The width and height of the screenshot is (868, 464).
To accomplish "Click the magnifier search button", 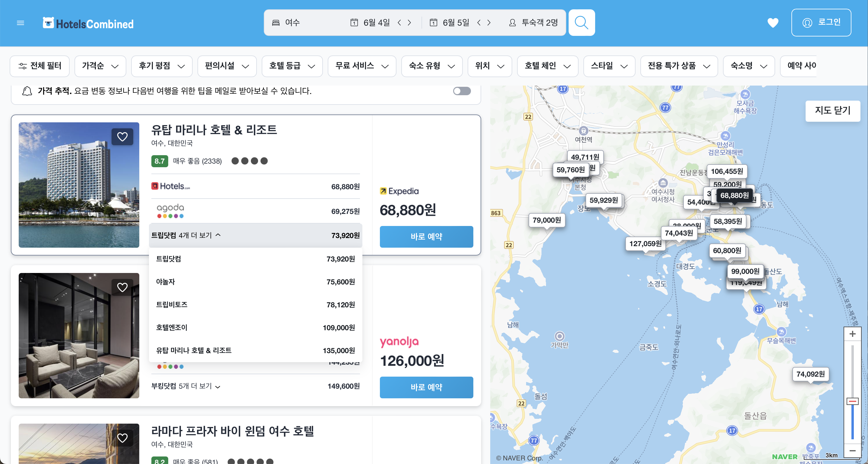I will pos(581,23).
